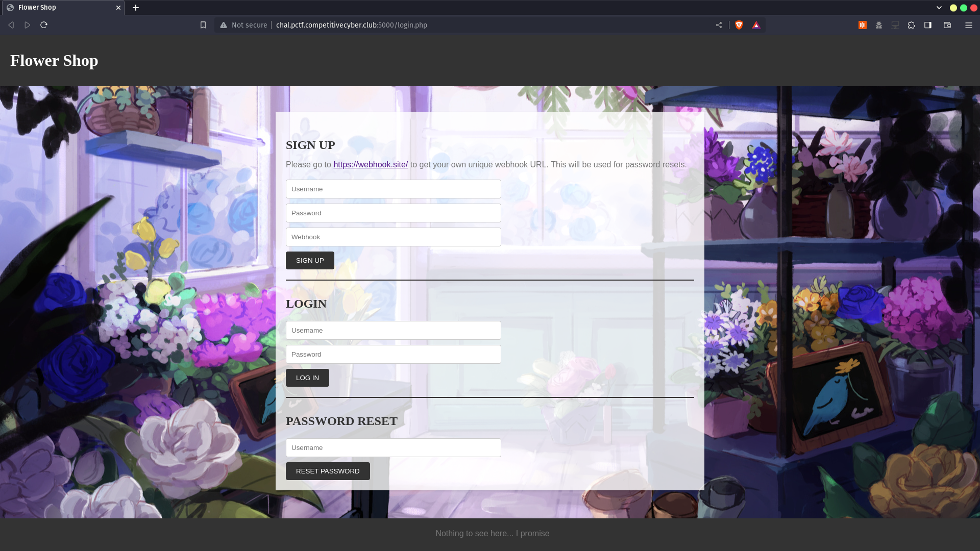Open the Not secure site warning
The width and height of the screenshot is (980, 551).
[x=243, y=25]
